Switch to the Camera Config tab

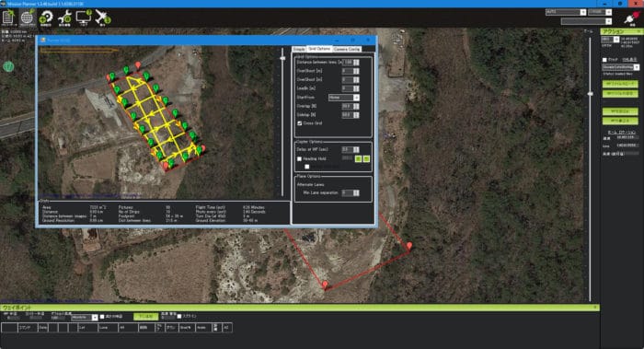[x=347, y=49]
